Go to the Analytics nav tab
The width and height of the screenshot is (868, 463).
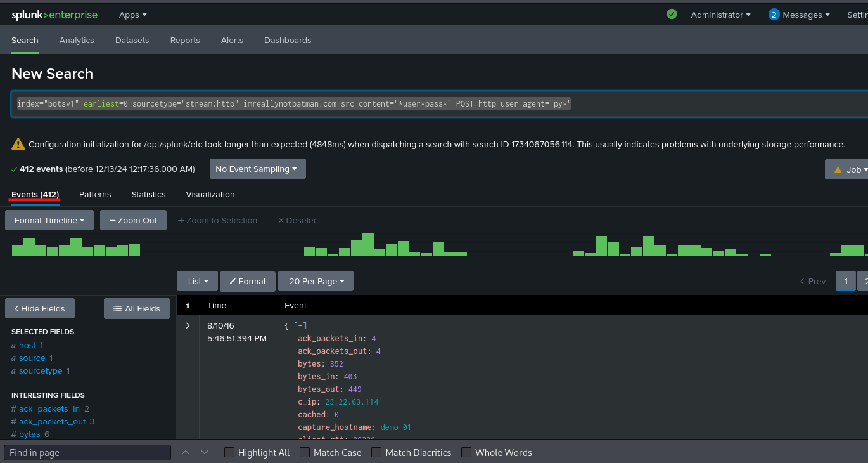(77, 40)
